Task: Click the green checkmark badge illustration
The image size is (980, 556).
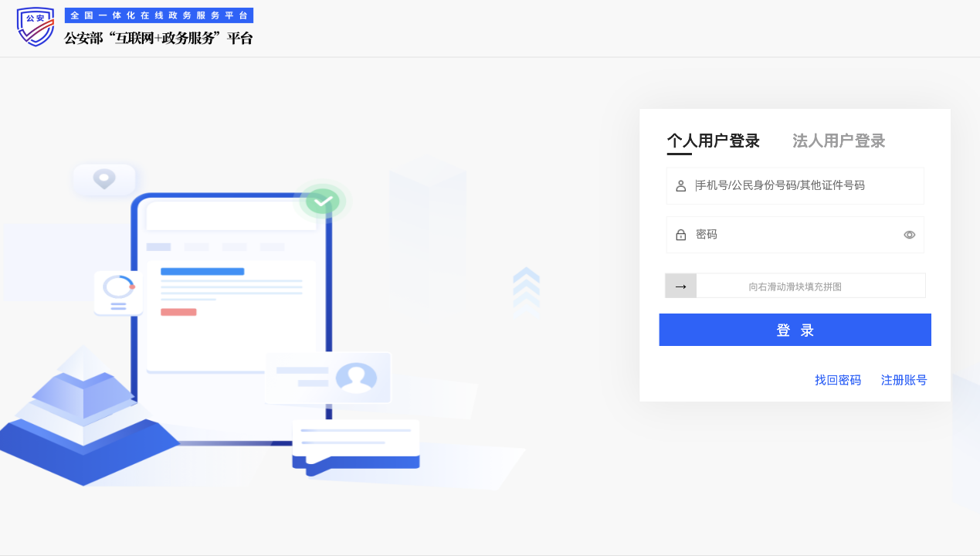Action: [x=322, y=201]
